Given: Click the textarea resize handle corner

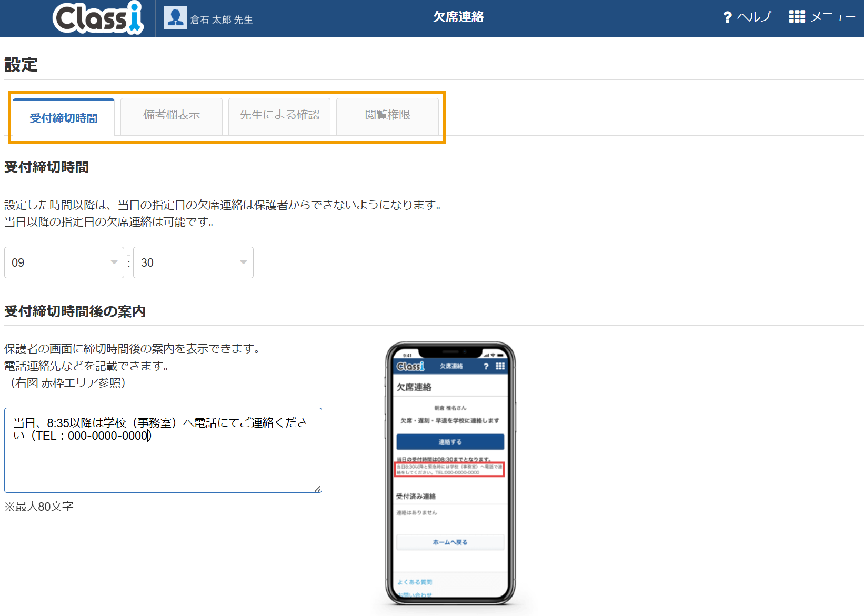Looking at the screenshot, I should tap(318, 489).
